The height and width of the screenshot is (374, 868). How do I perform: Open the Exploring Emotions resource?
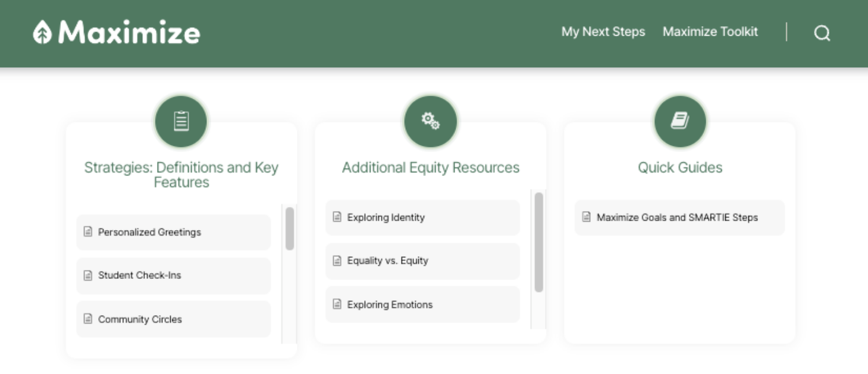[422, 304]
